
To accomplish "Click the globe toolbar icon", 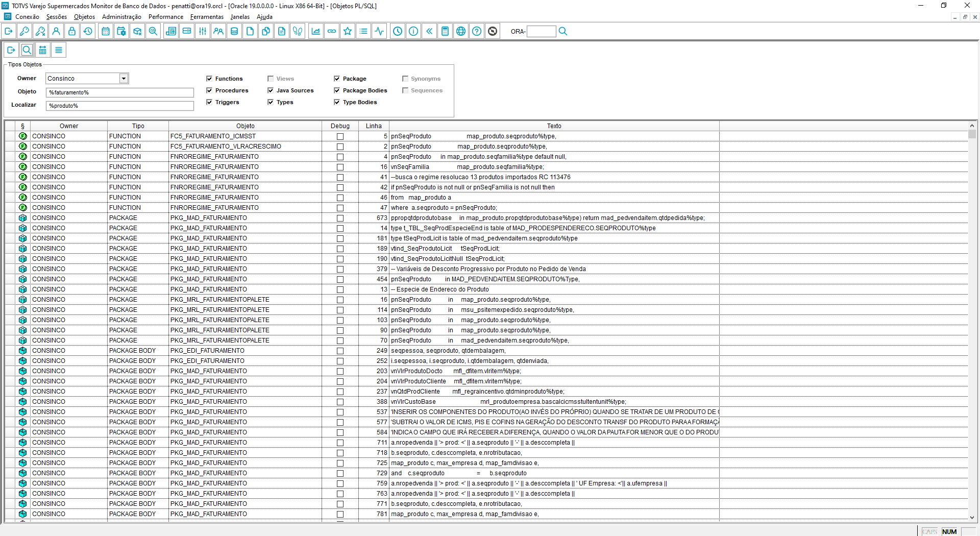I will [x=461, y=31].
